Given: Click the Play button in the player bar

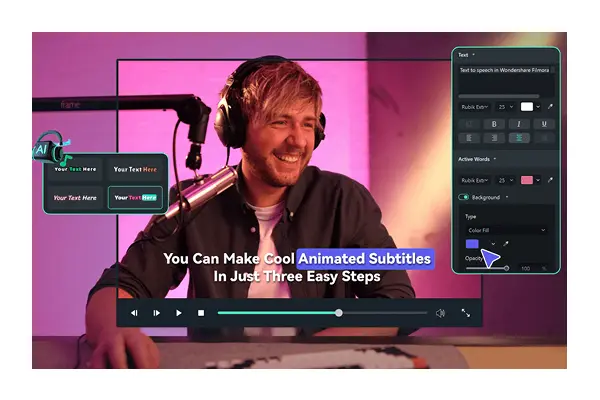Looking at the screenshot, I should click(179, 313).
